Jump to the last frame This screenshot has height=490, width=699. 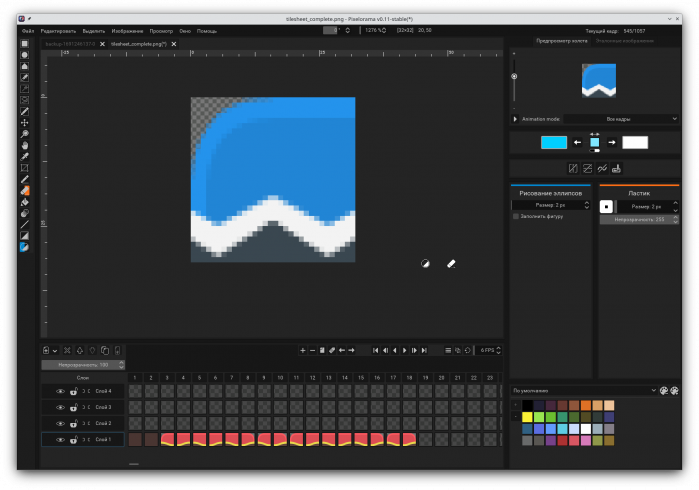[424, 350]
